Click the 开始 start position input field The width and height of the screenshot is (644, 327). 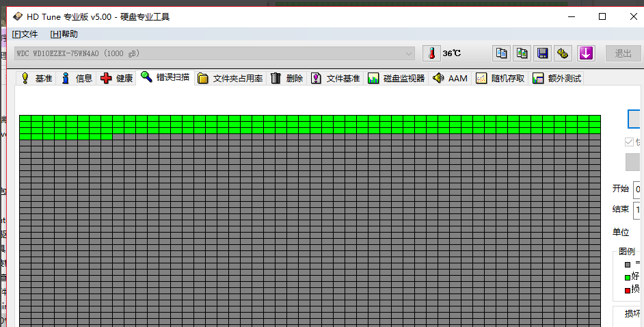click(638, 189)
